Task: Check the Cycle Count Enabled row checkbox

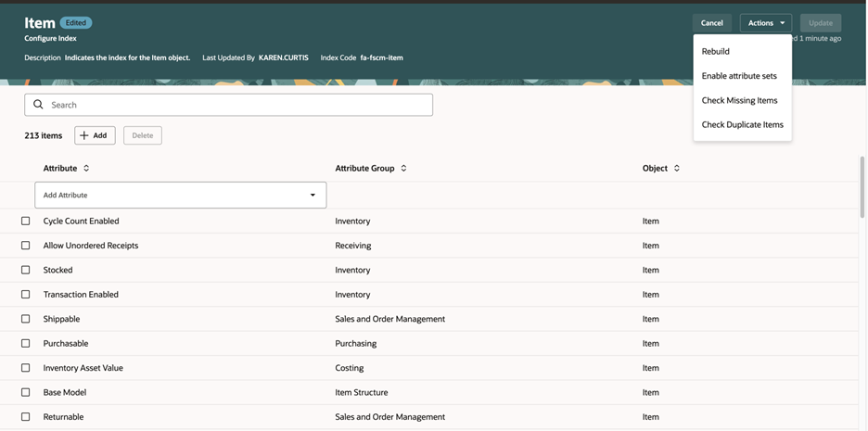Action: click(25, 221)
